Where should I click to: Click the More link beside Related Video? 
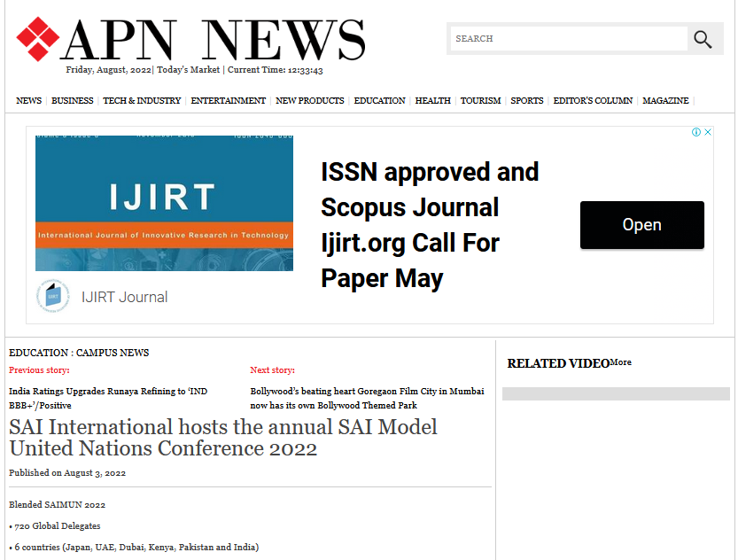point(621,362)
